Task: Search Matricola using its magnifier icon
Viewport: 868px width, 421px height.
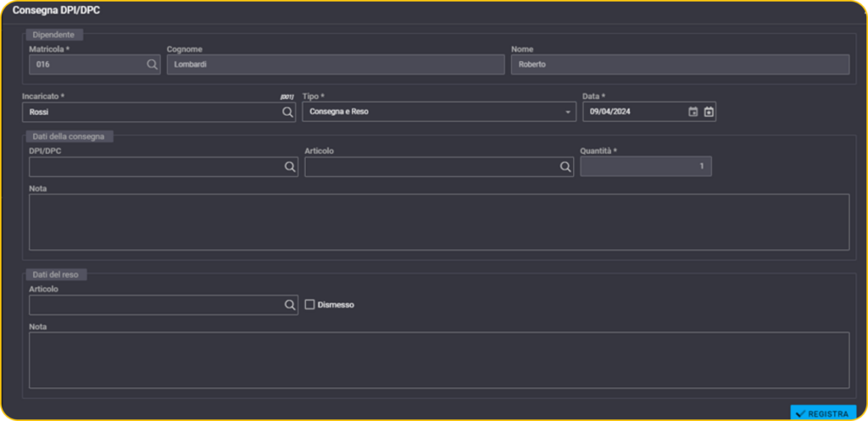Action: [152, 64]
